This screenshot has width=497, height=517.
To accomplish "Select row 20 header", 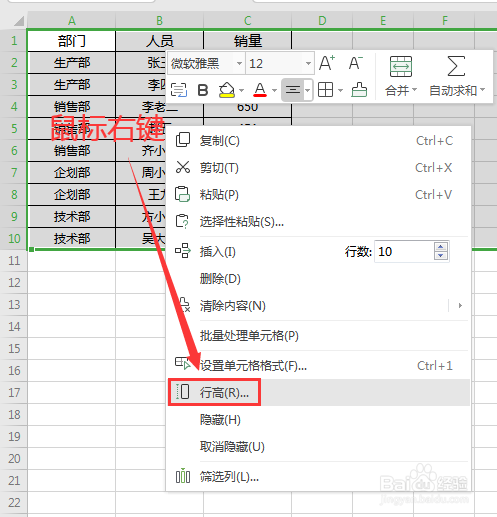I will coord(14,459).
